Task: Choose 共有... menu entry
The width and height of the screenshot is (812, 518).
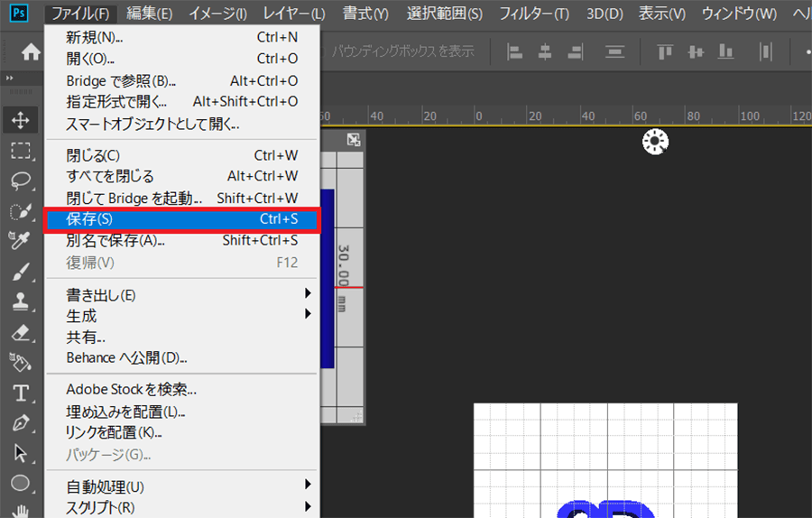Action: click(181, 338)
